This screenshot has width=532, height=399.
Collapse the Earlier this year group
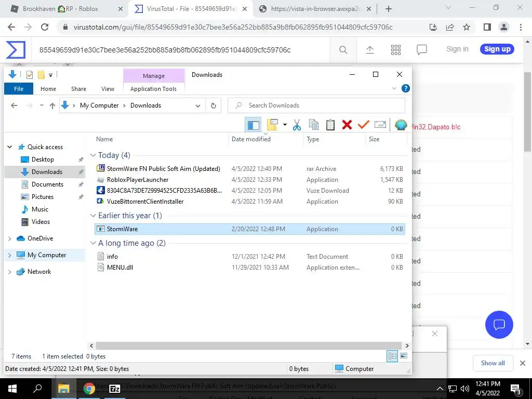tap(93, 216)
